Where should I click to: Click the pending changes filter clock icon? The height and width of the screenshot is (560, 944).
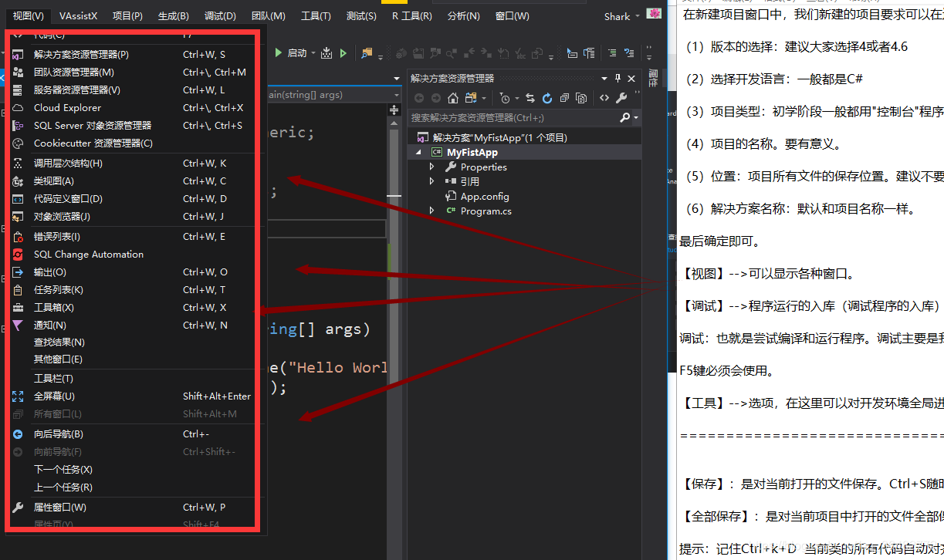point(504,98)
